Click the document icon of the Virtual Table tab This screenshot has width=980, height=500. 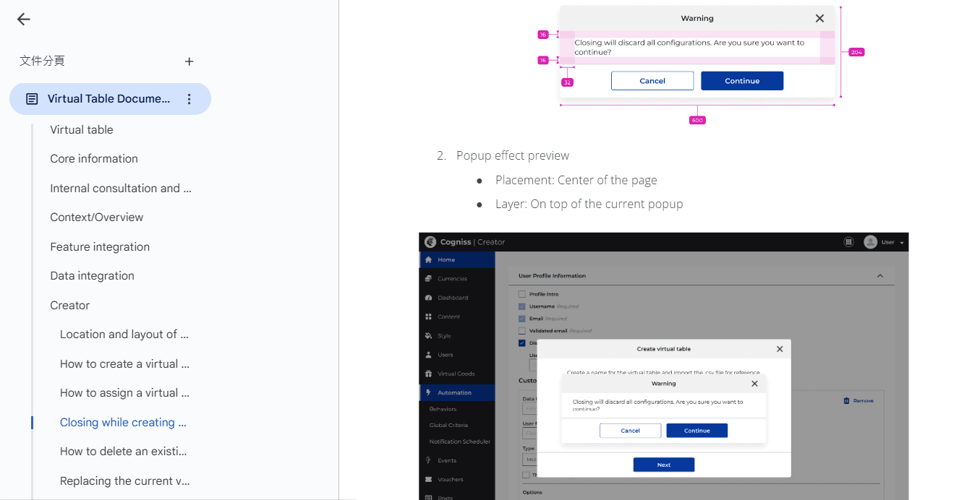(32, 99)
